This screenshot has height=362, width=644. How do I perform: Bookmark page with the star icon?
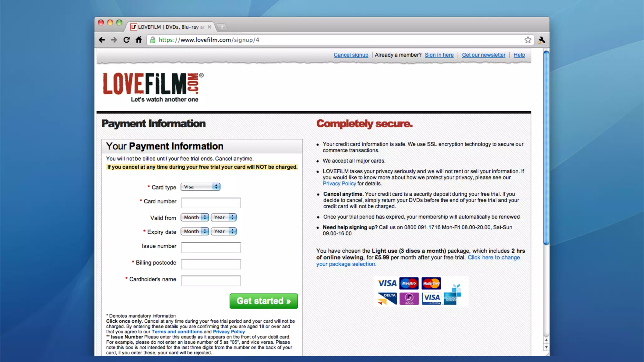[528, 40]
